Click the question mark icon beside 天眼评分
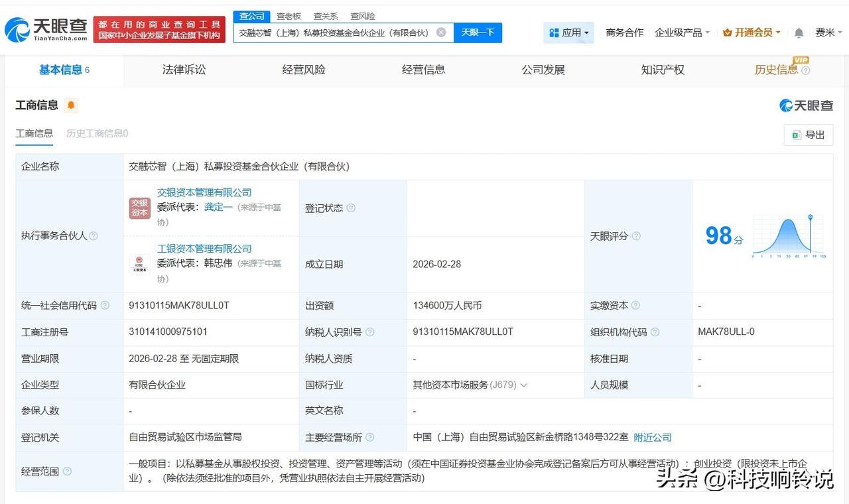The image size is (849, 504). coord(635,236)
